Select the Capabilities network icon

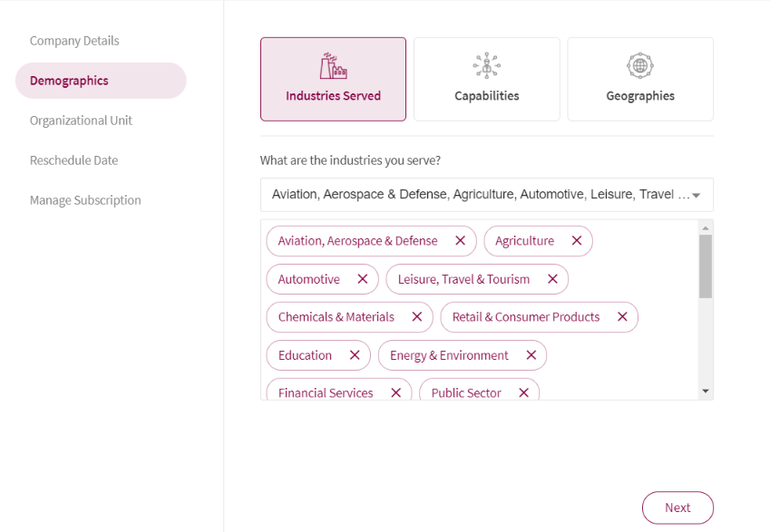pyautogui.click(x=487, y=65)
